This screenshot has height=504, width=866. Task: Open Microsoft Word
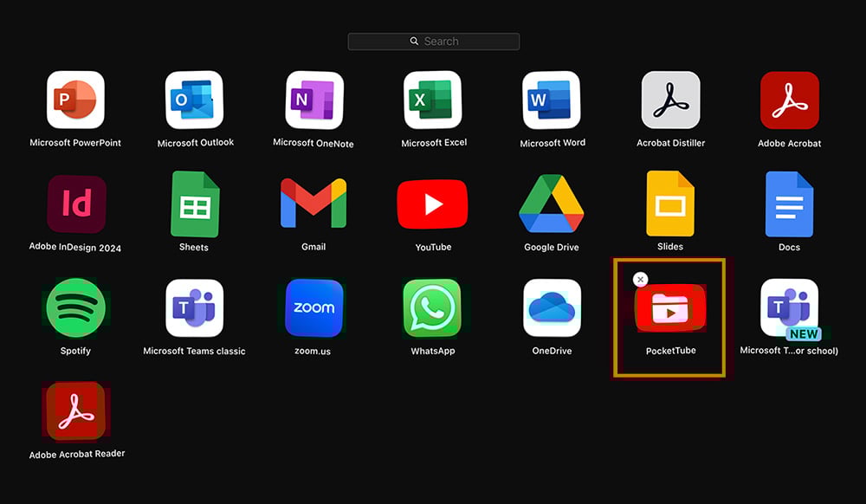coord(552,100)
